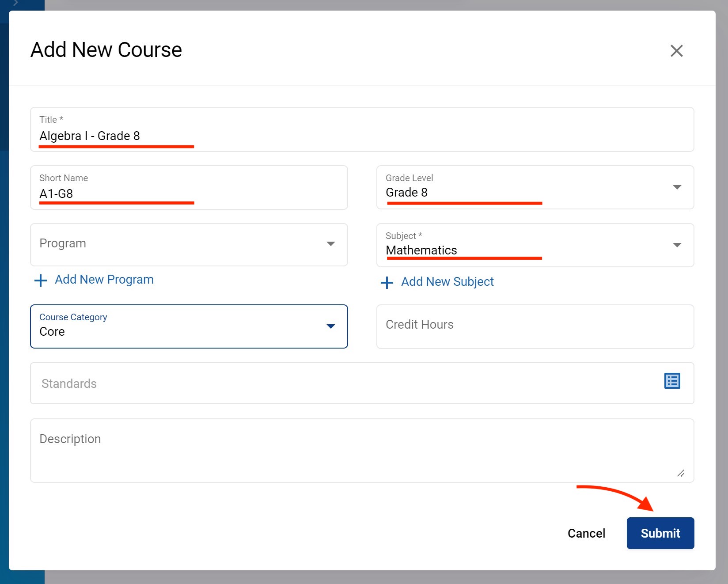Expand the Subject dropdown arrow
Viewport: 728px width, 584px height.
coord(676,245)
